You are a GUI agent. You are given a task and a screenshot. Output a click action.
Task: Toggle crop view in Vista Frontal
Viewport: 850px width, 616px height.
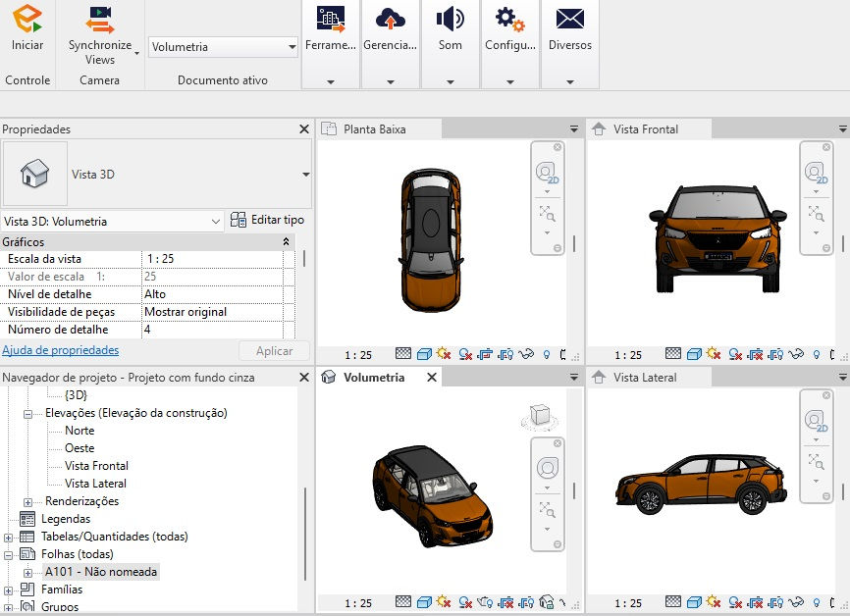coord(755,354)
